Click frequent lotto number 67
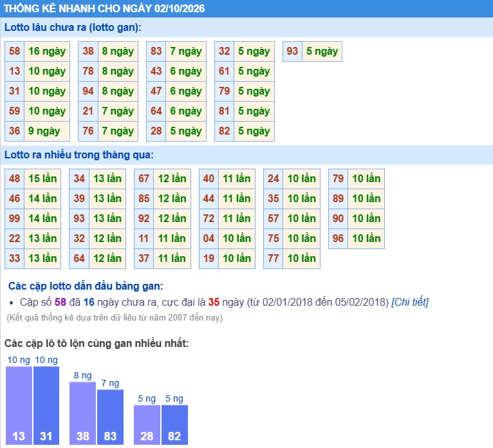 click(x=144, y=179)
